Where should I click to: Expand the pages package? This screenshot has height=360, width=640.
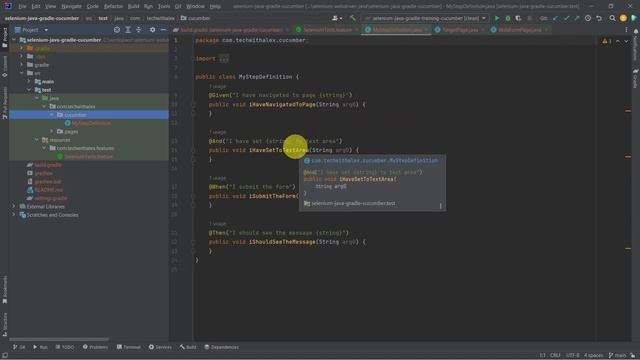tap(51, 131)
